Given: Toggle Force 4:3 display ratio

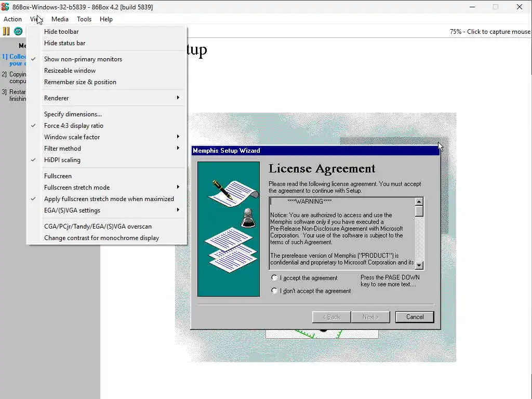Looking at the screenshot, I should [107, 126].
